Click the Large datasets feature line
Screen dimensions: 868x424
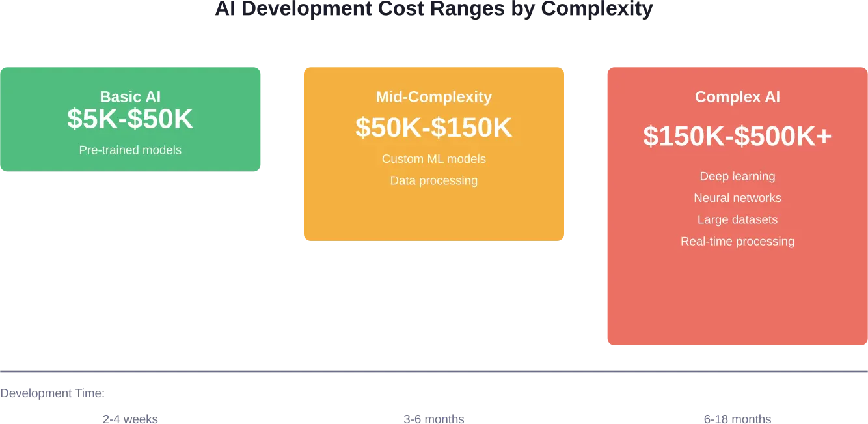737,220
